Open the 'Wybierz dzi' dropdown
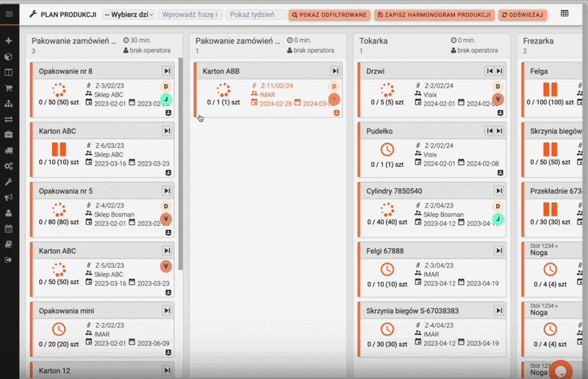588x379 pixels. click(128, 15)
